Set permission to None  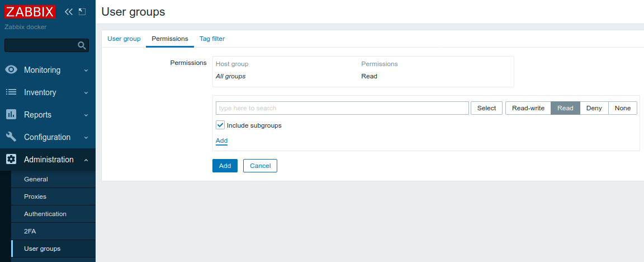(x=623, y=108)
